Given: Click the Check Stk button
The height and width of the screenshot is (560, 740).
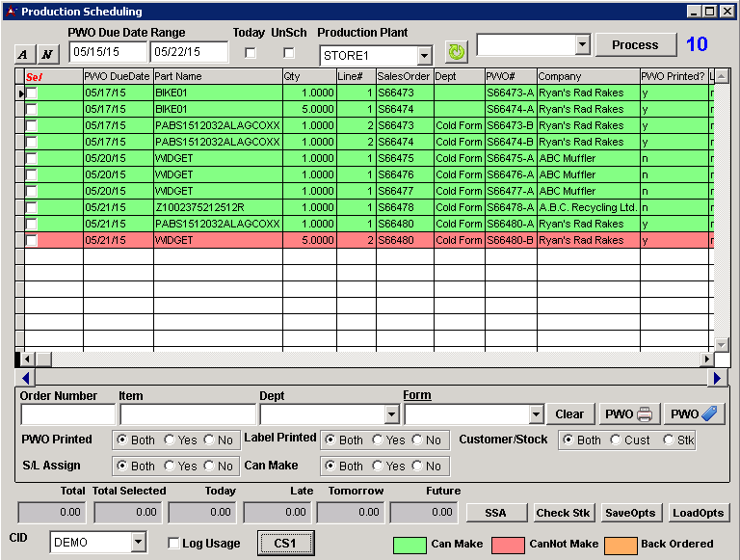Looking at the screenshot, I should [564, 513].
